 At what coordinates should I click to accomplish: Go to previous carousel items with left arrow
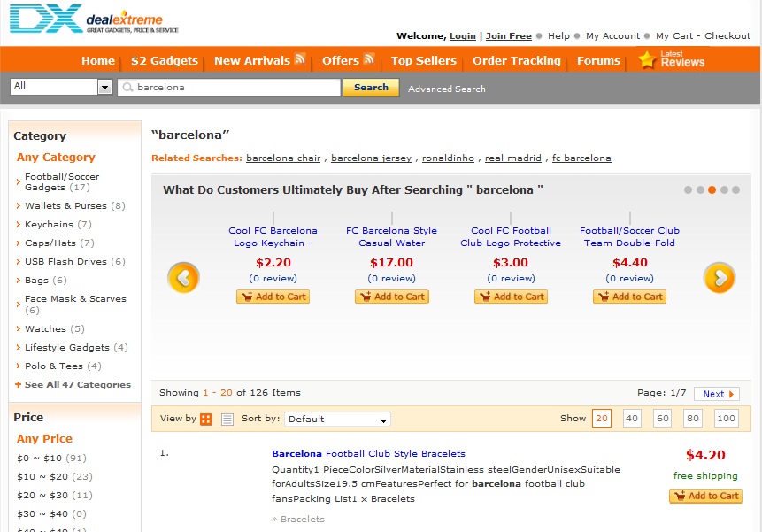pyautogui.click(x=183, y=277)
